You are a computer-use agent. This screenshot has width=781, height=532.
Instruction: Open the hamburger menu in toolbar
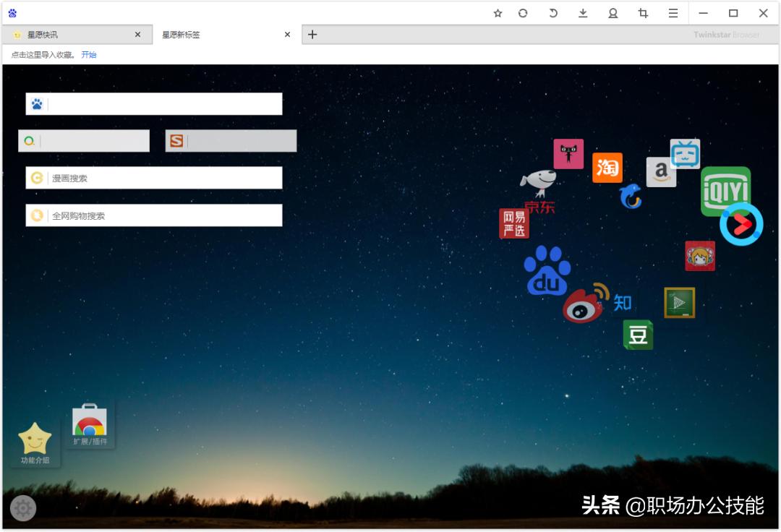[673, 13]
